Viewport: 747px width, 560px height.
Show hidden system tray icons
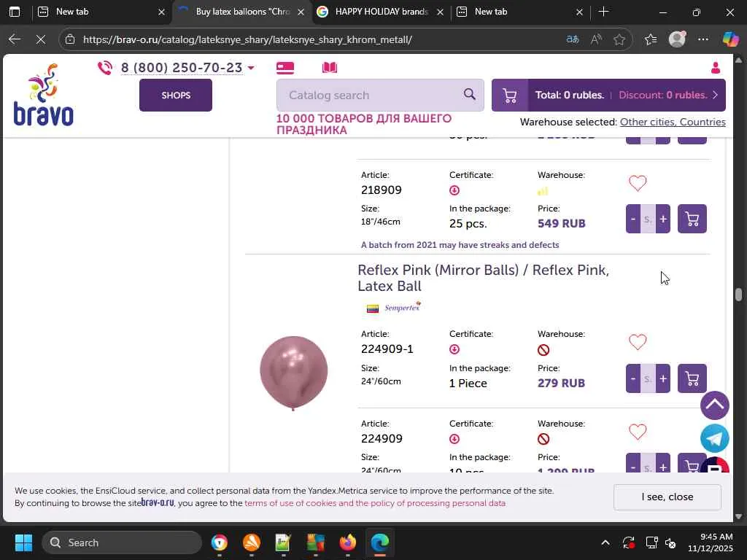(605, 542)
